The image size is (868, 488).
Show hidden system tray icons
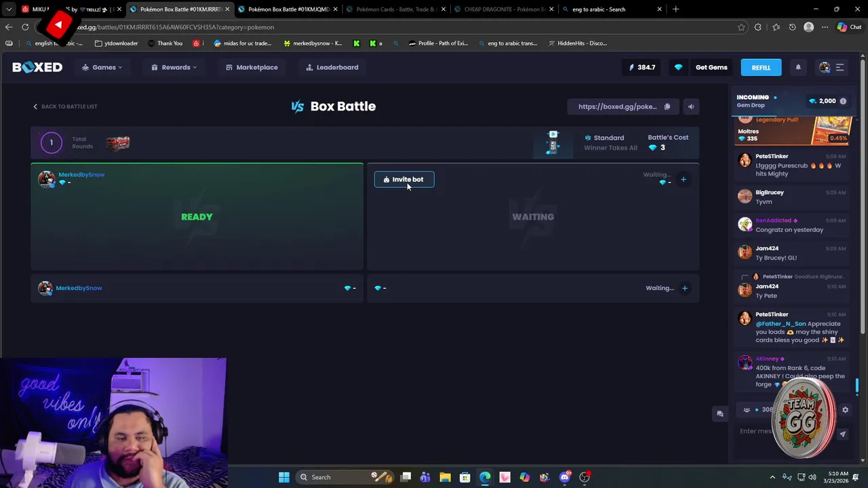772,477
